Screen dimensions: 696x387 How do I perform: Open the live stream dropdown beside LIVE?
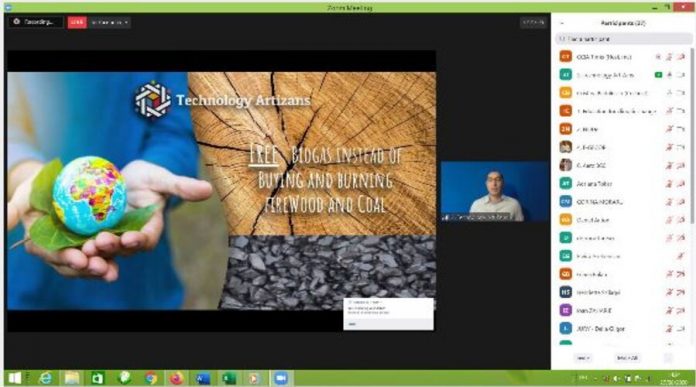click(x=110, y=22)
